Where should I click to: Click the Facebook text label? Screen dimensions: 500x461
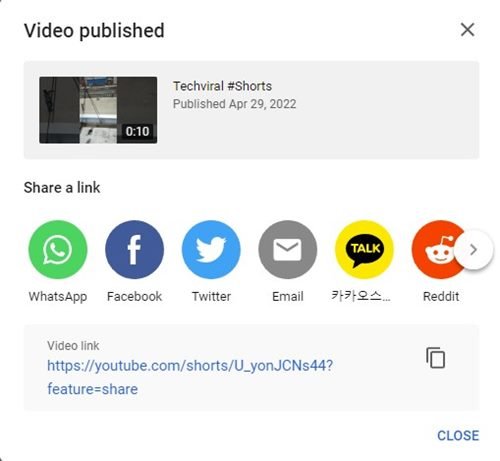[x=134, y=296]
